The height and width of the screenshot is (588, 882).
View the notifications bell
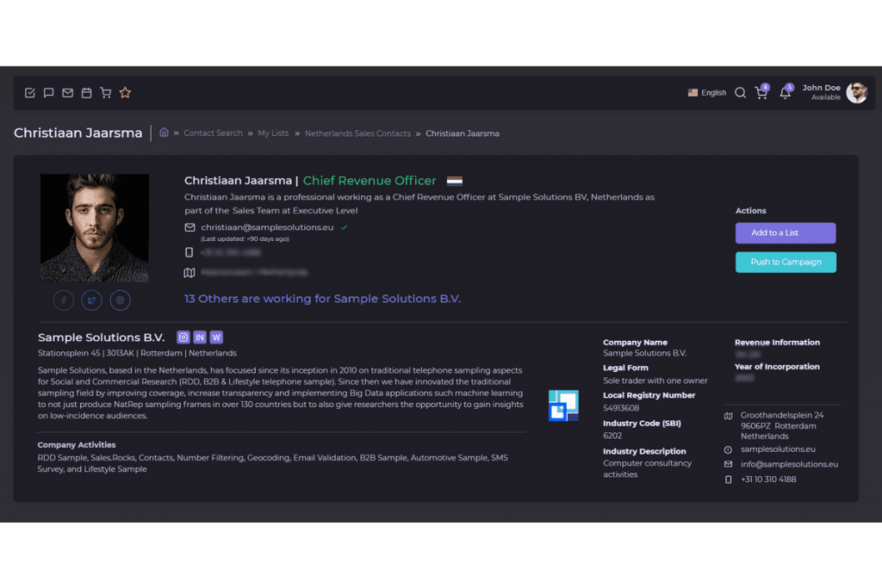coord(785,93)
